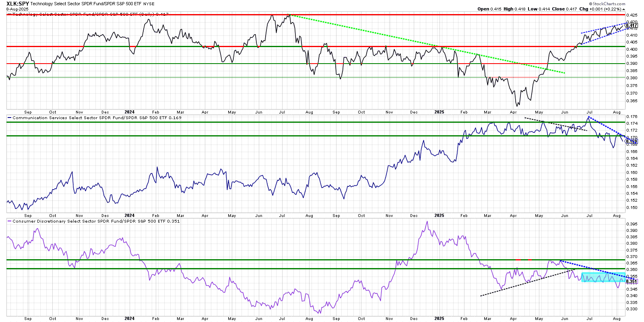The height and width of the screenshot is (322, 644).
Task: Click the Chg +0.001 (+0.22%) value
Action: (600, 9)
